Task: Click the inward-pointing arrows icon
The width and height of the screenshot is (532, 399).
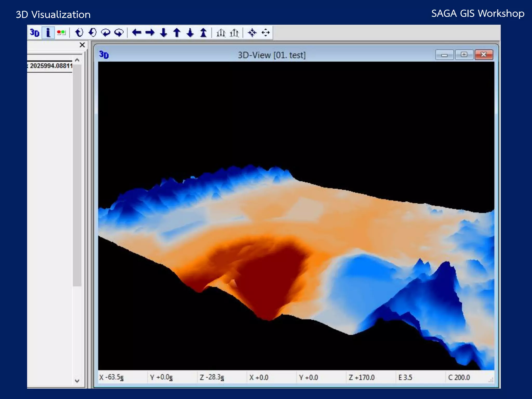Action: coord(252,33)
